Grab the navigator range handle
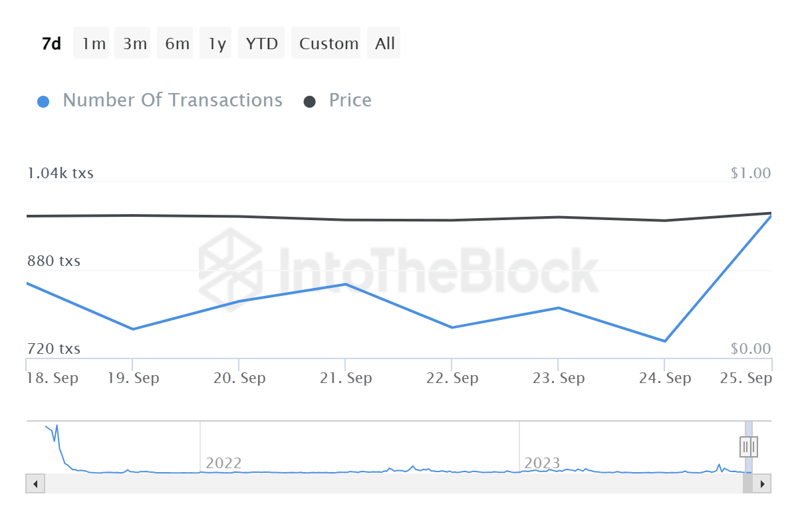 [749, 446]
